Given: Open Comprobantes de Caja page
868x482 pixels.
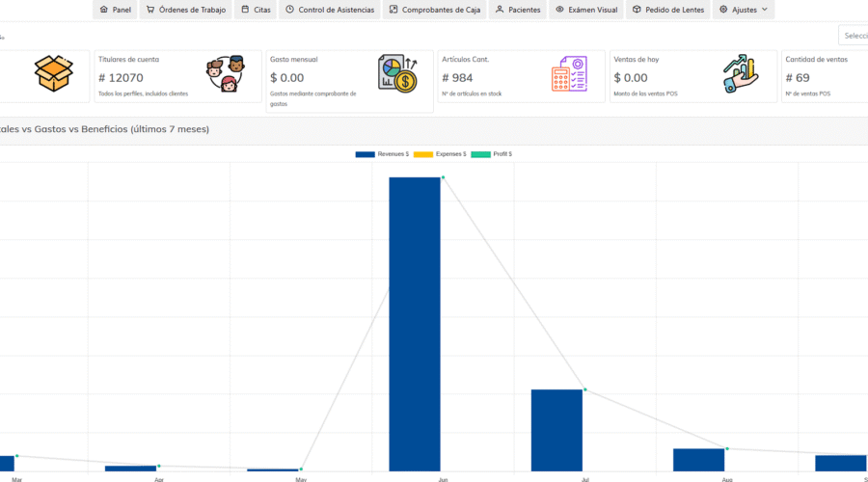Looking at the screenshot, I should pos(433,10).
